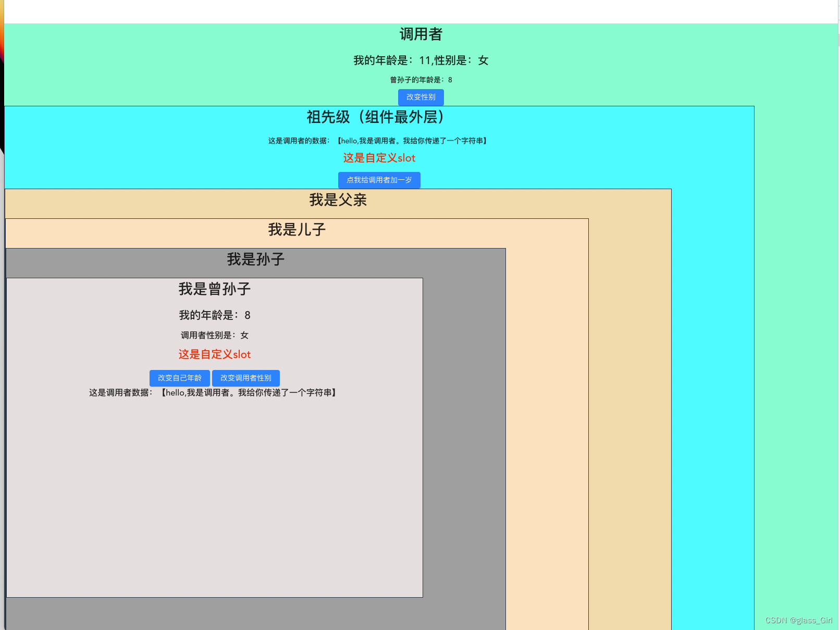Image resolution: width=840 pixels, height=630 pixels.
Task: Click the 我是父亲 heading
Action: point(338,200)
